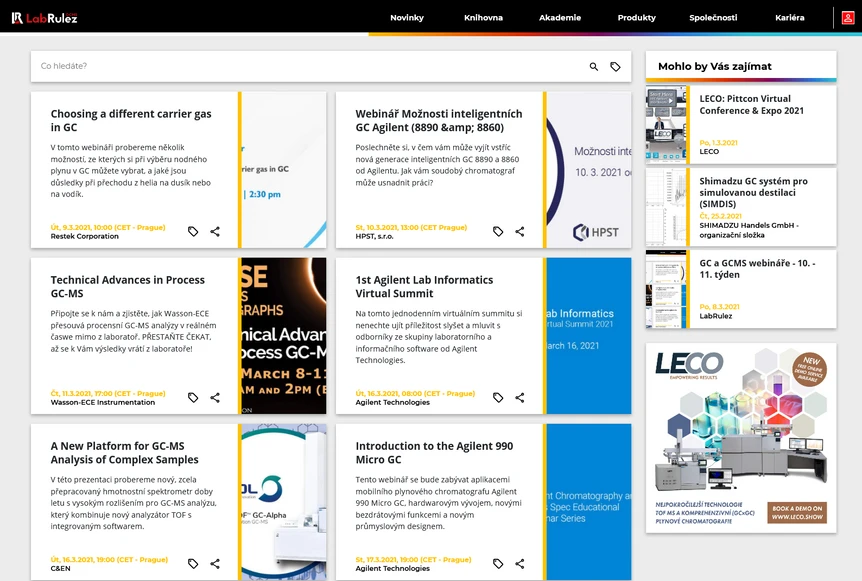Open the Akademie menu
The width and height of the screenshot is (862, 581).
[x=560, y=17]
